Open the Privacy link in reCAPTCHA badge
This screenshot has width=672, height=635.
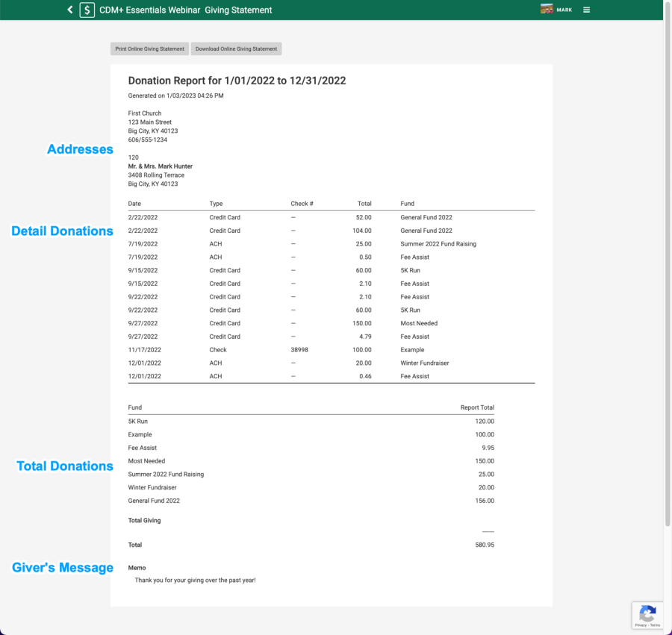click(x=640, y=625)
